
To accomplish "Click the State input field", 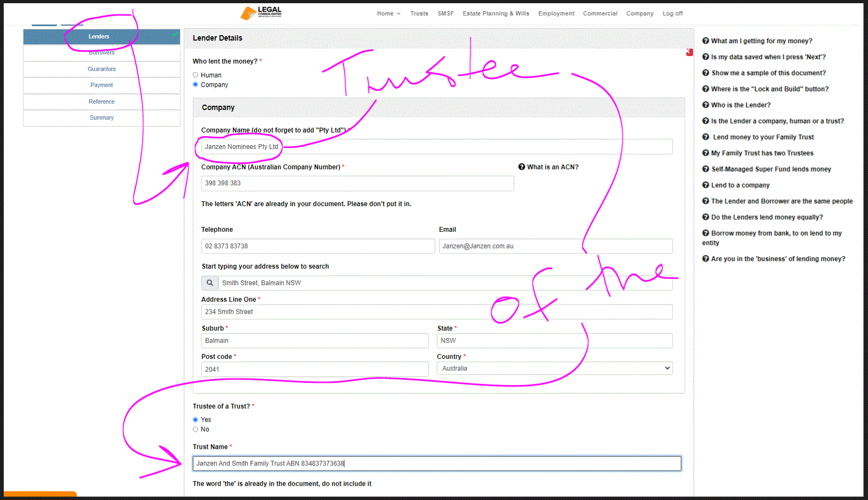I will click(x=554, y=341).
